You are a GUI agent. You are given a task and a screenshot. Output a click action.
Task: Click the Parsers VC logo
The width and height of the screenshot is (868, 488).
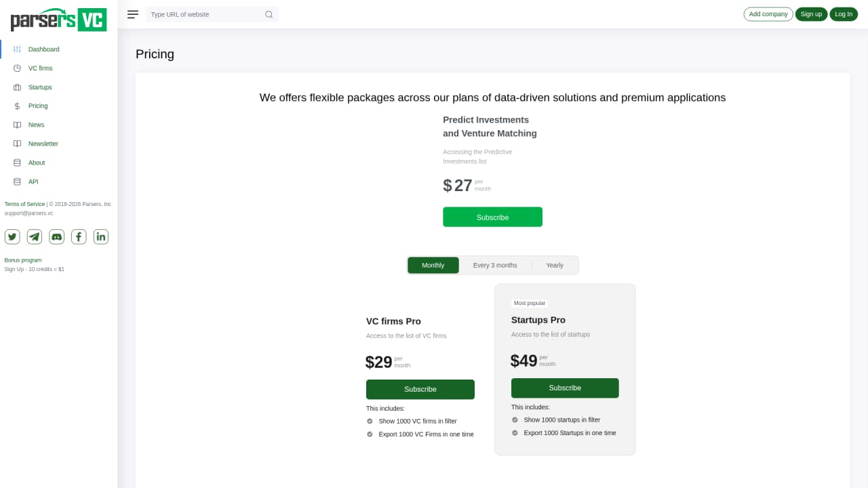[x=58, y=20]
